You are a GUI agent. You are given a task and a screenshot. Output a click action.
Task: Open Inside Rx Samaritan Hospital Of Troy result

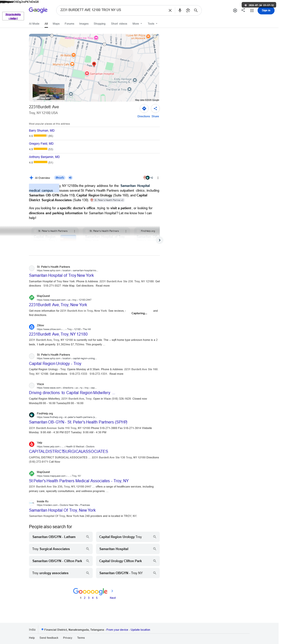pos(62,510)
